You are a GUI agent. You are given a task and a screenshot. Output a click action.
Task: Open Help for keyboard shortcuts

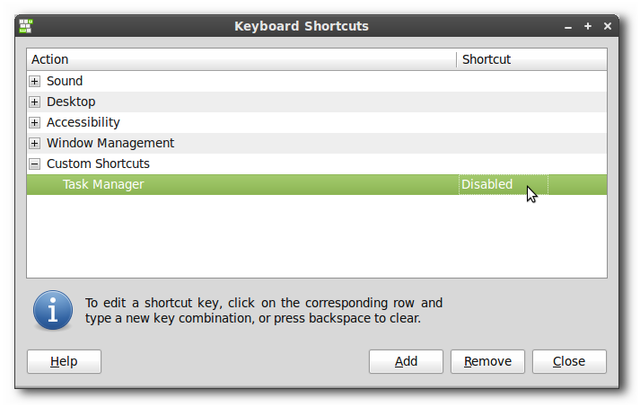click(x=64, y=361)
